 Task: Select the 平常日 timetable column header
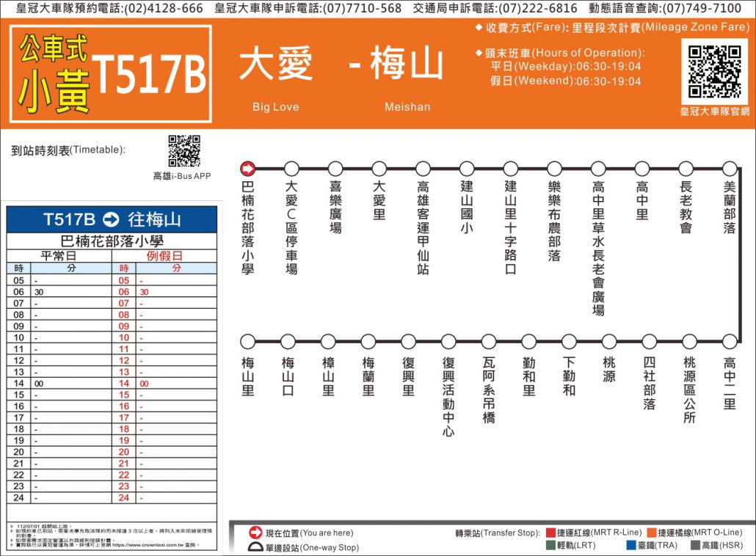click(x=59, y=256)
